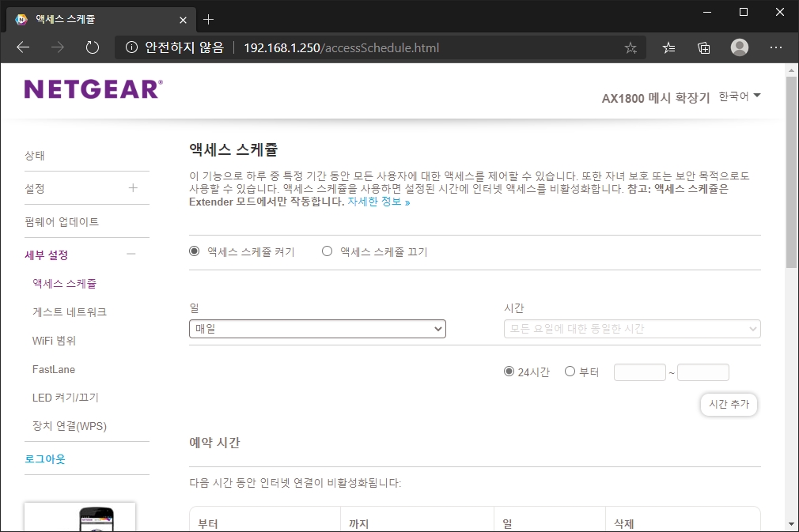
Task: Open 펌웨어 업데이트 in sidebar
Action: 62,221
